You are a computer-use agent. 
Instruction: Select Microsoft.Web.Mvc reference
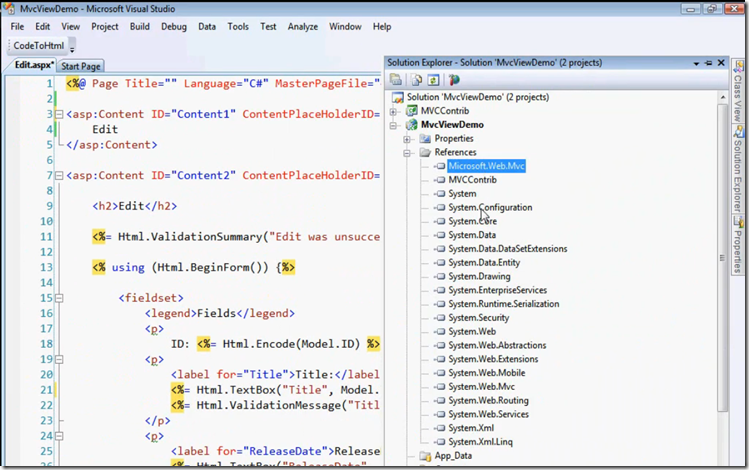pyautogui.click(x=486, y=166)
